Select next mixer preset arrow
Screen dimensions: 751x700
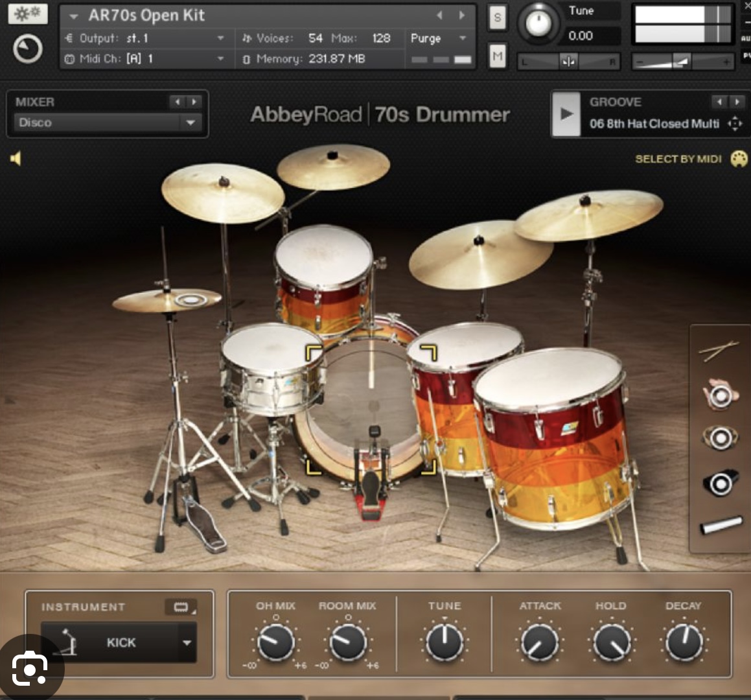click(x=194, y=102)
